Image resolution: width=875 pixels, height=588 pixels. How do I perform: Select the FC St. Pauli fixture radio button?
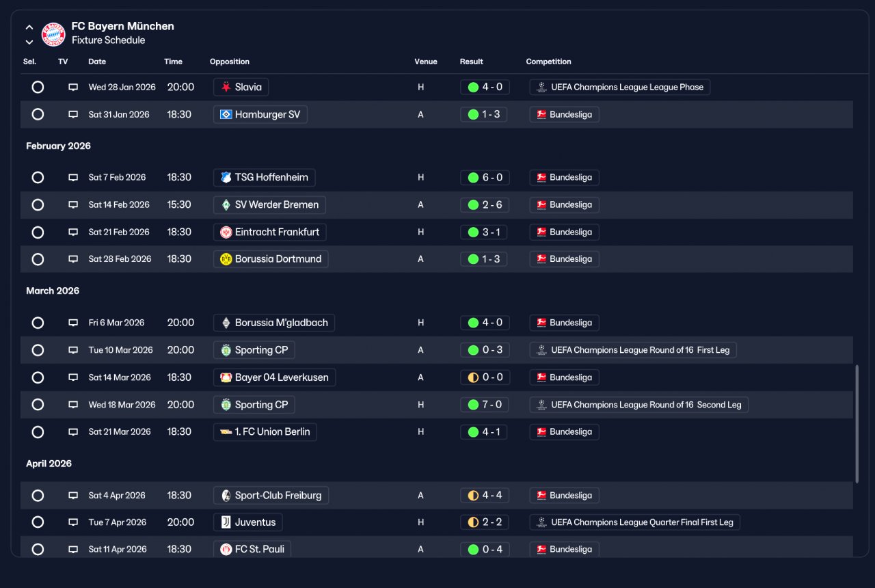point(38,550)
